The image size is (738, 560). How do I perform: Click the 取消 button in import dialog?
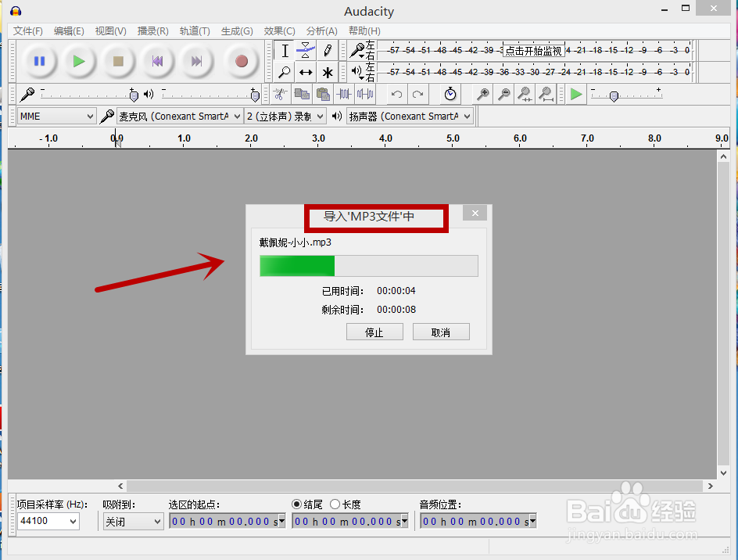441,332
